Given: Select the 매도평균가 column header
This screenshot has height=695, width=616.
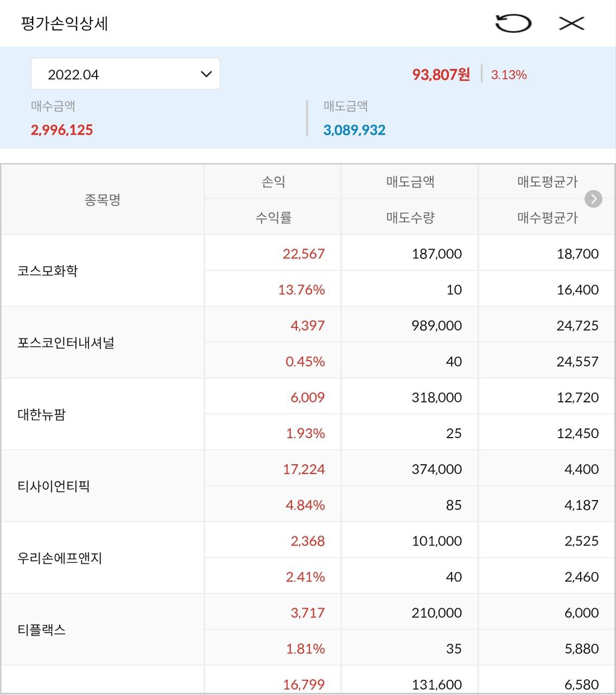Looking at the screenshot, I should coord(547,182).
